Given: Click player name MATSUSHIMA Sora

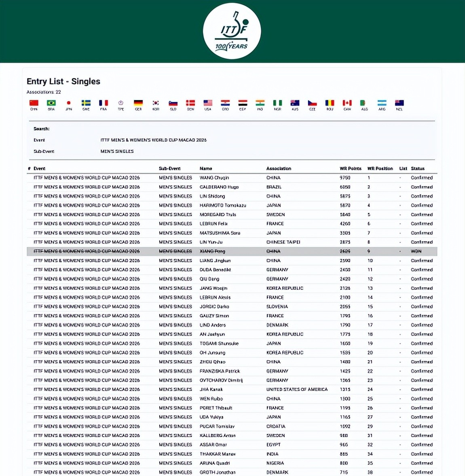Looking at the screenshot, I should tap(220, 233).
